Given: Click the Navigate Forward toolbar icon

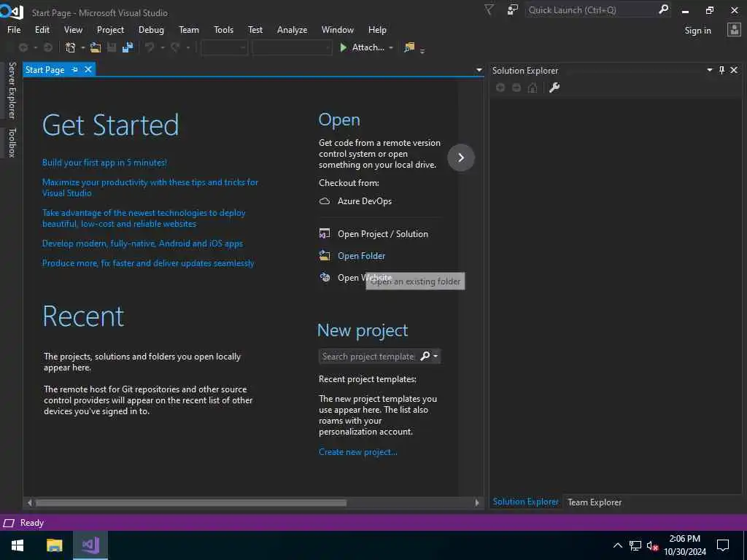Looking at the screenshot, I should tap(47, 47).
